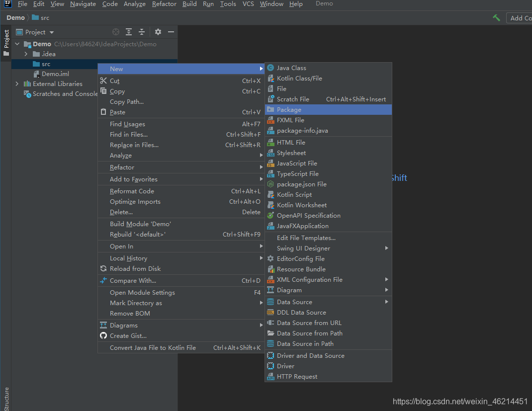
Task: Open the Structure tool window tab
Action: click(6, 399)
